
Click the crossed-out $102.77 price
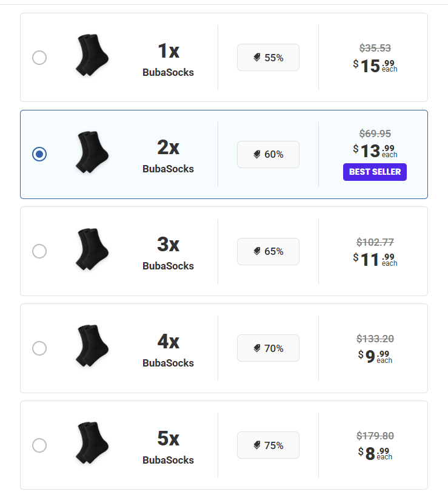click(x=375, y=242)
